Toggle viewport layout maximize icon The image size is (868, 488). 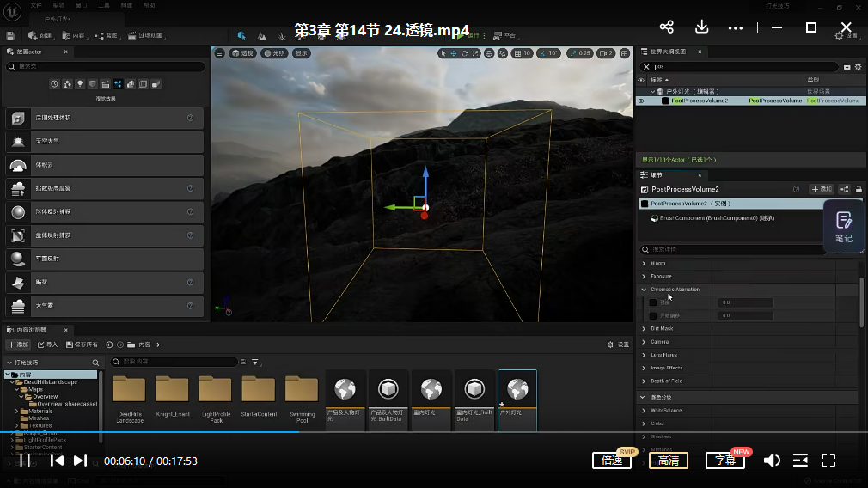tap(625, 53)
